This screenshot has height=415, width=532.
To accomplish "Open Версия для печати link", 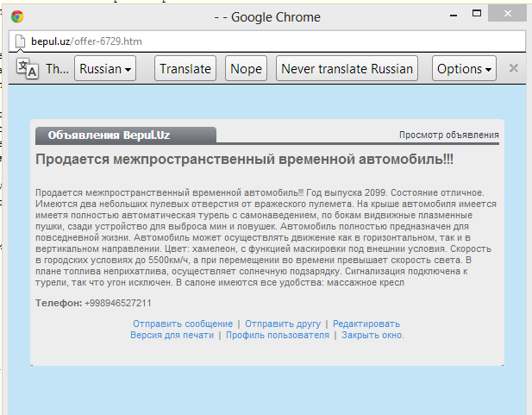I will (x=172, y=335).
